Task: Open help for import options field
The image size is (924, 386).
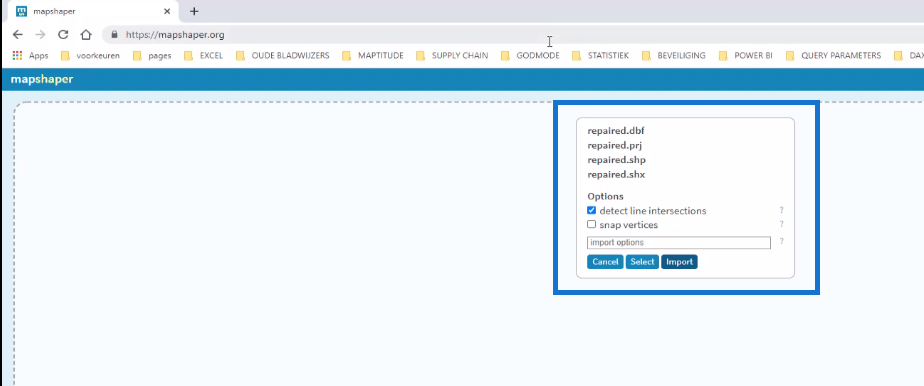Action: 781,242
